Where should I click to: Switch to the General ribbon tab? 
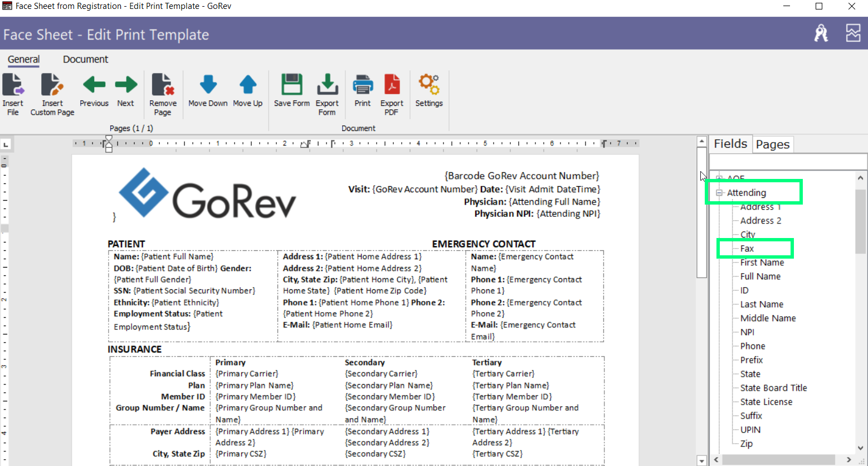[x=23, y=59]
